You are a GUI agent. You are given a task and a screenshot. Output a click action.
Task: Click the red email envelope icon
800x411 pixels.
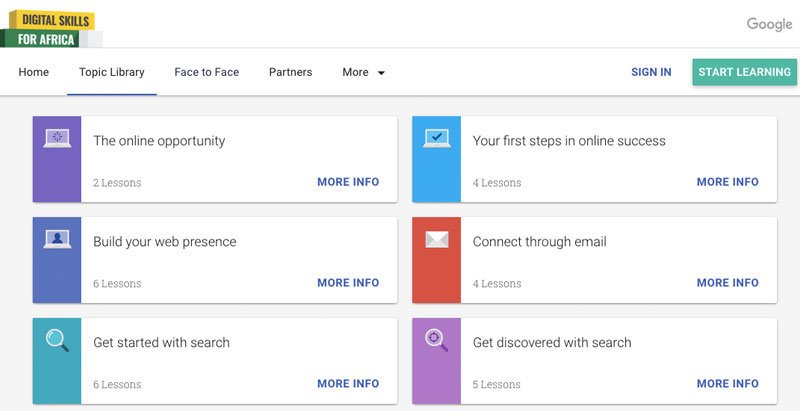436,240
